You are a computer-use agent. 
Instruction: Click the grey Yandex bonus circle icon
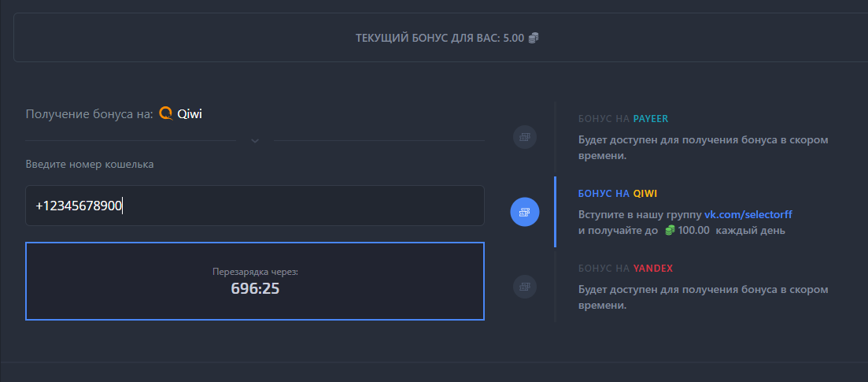point(525,285)
